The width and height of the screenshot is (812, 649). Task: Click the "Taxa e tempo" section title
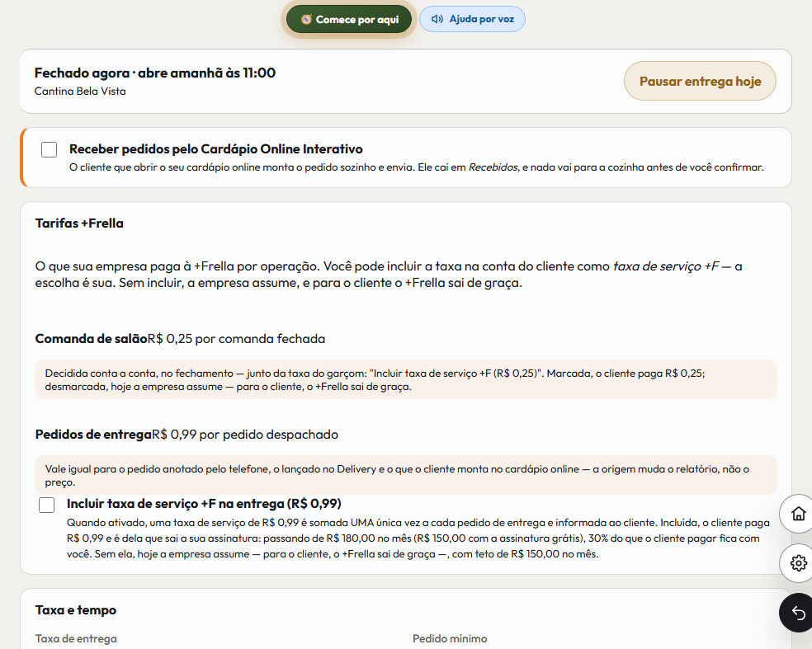(x=76, y=609)
